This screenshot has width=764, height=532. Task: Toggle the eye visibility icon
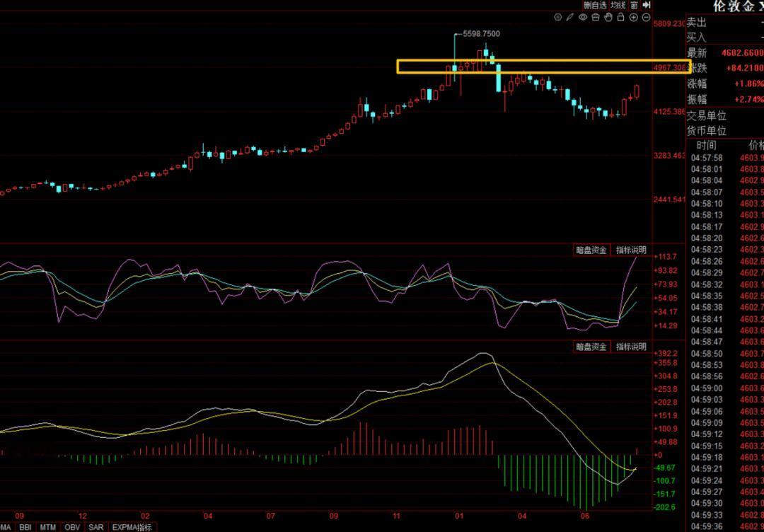point(583,18)
